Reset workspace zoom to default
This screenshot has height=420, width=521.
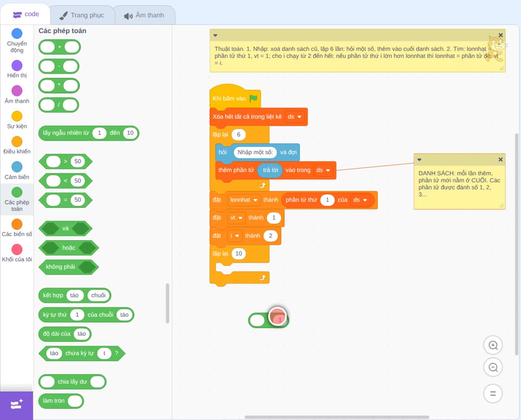(493, 393)
